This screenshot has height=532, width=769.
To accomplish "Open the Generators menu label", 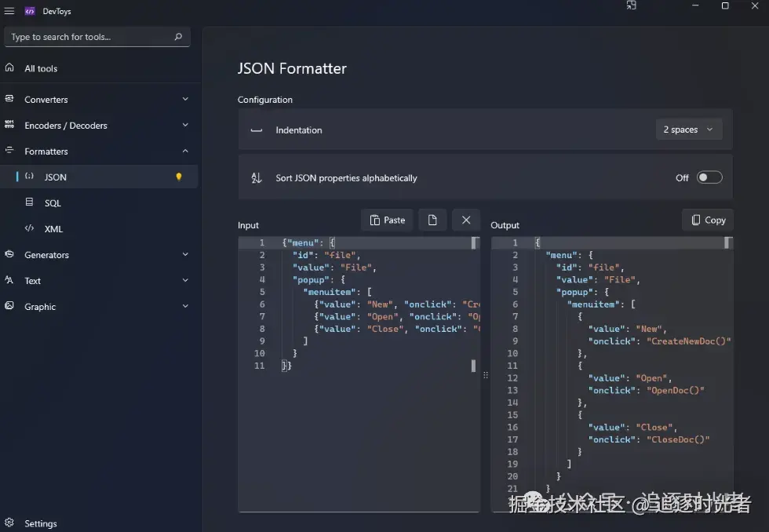I will click(x=46, y=255).
